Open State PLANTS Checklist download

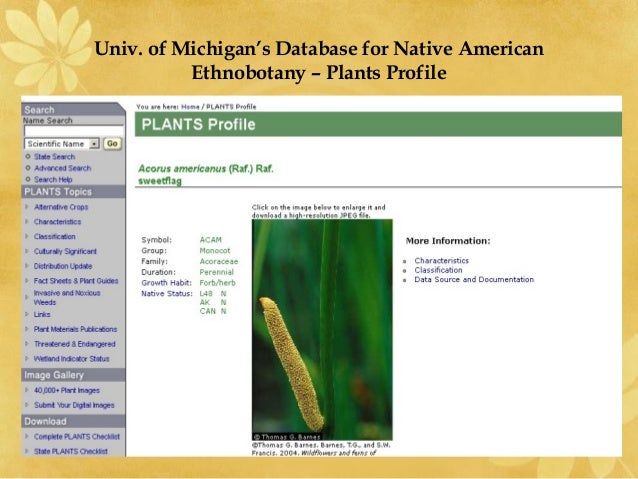coord(71,451)
